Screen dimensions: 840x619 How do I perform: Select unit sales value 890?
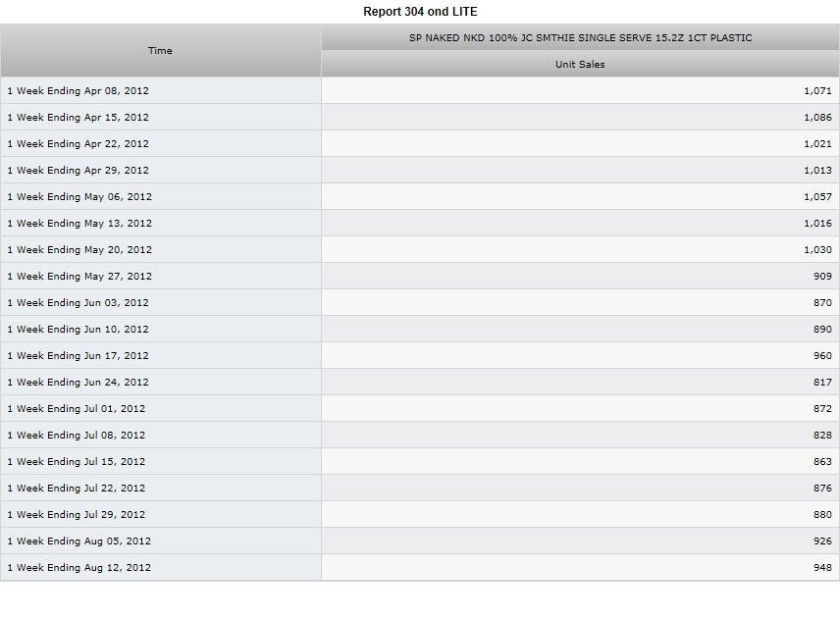(x=822, y=329)
